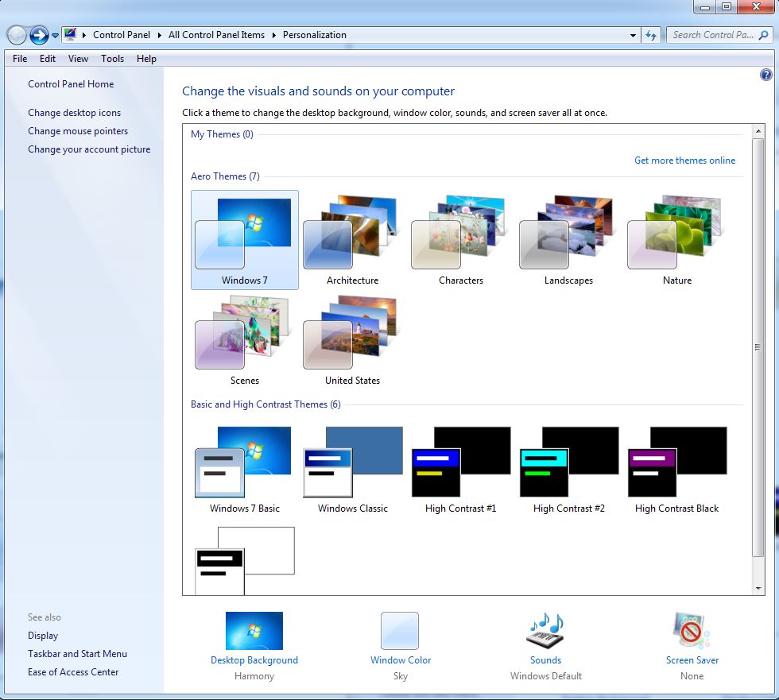
Task: Open the View menu
Action: tap(78, 59)
